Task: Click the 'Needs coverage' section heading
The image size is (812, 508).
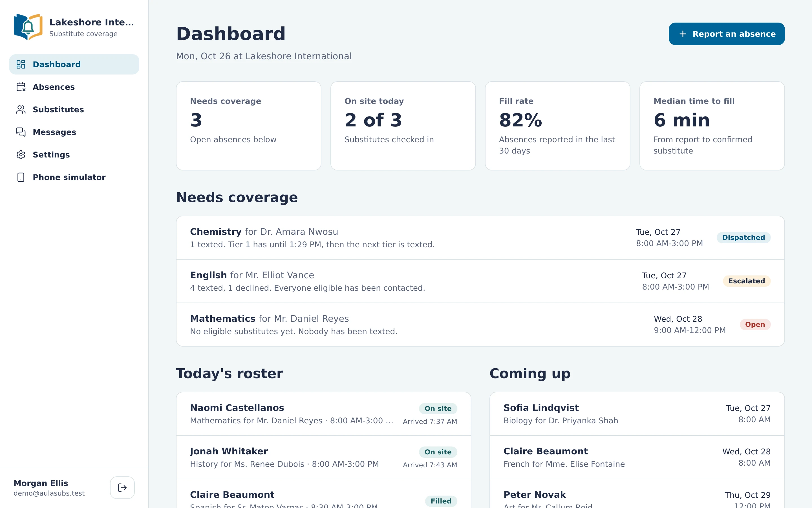Action: [x=237, y=197]
